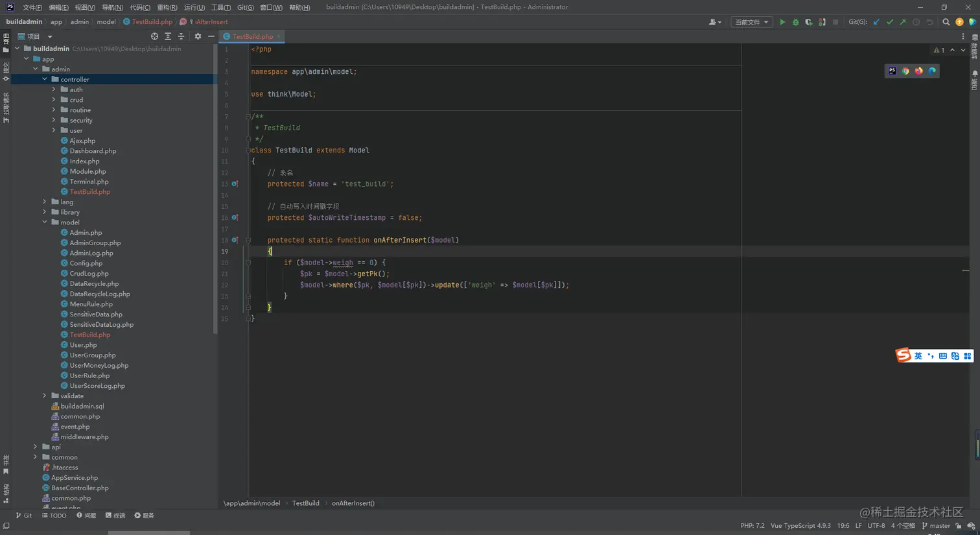Open the TODO tool window button
This screenshot has height=535, width=980.
tap(54, 516)
